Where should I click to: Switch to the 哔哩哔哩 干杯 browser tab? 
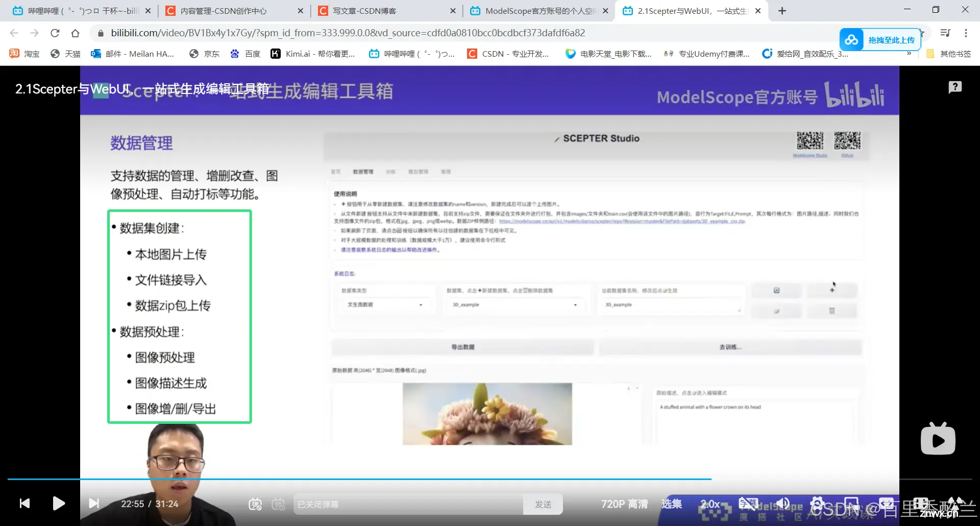(x=82, y=11)
